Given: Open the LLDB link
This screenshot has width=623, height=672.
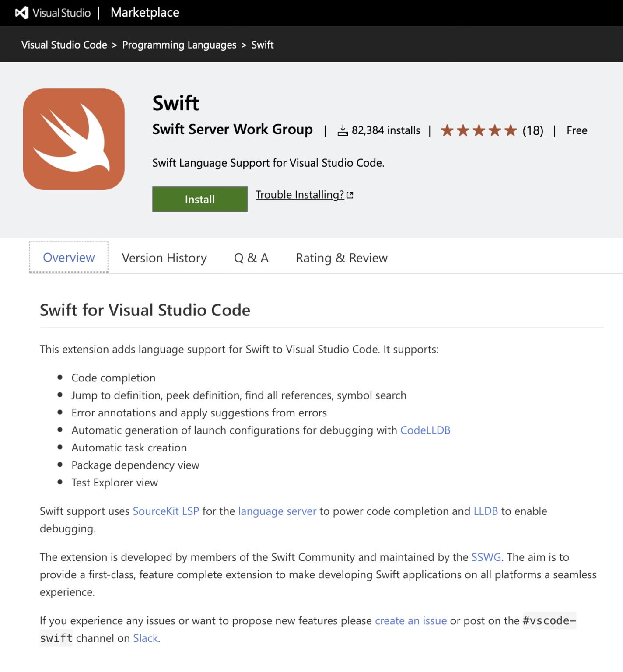Looking at the screenshot, I should coord(486,511).
